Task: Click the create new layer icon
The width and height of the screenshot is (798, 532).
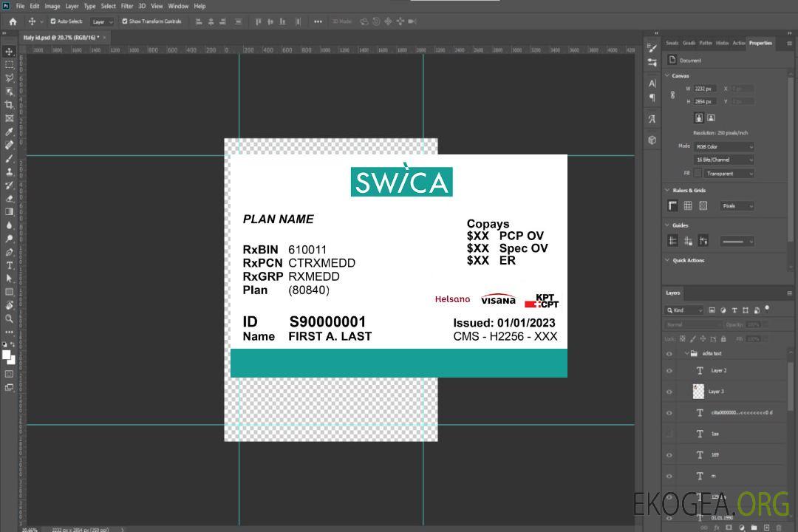Action: [x=766, y=528]
